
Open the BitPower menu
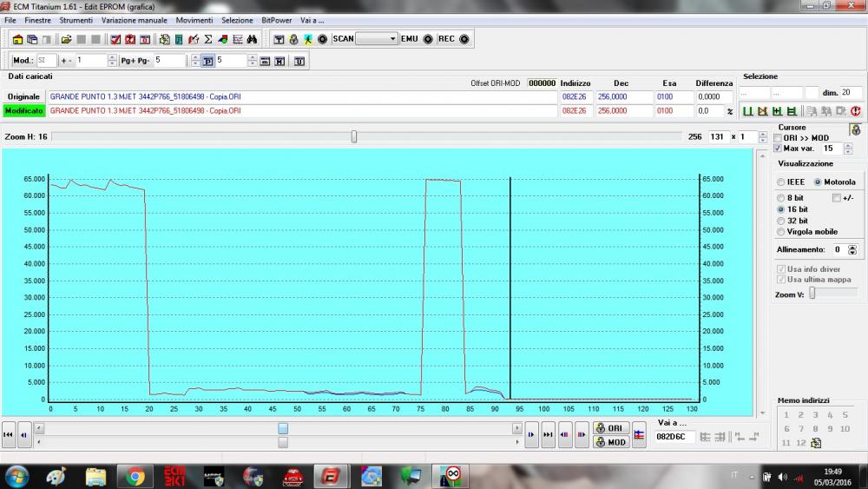(x=276, y=21)
